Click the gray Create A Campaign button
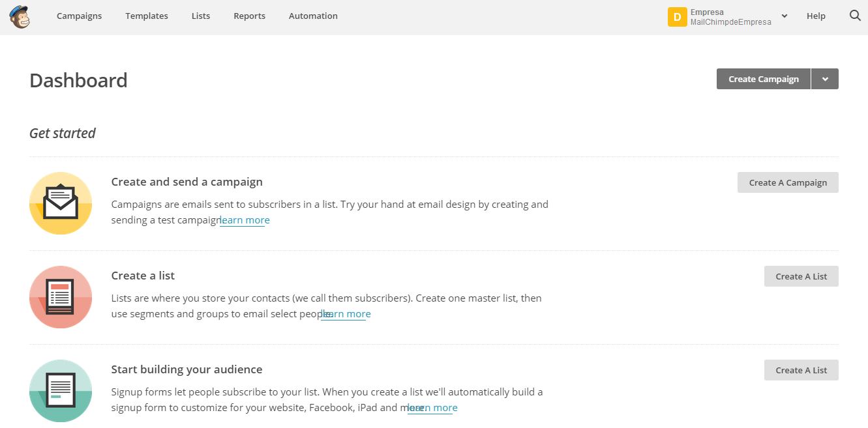 (788, 182)
